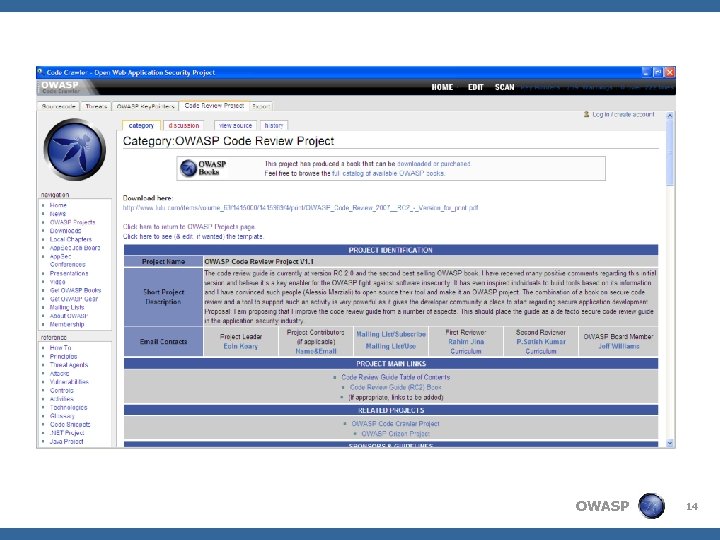Click the Log in / create account link
This screenshot has height=540, width=720.
coord(623,114)
